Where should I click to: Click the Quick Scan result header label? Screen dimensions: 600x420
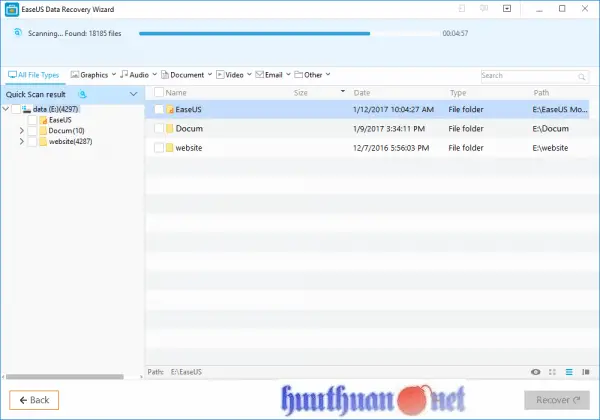tap(36, 94)
